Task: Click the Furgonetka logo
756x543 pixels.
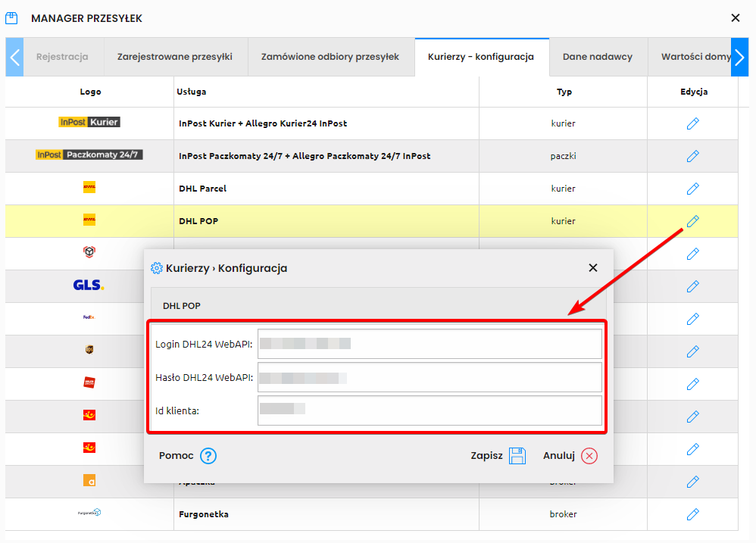Action: click(89, 513)
